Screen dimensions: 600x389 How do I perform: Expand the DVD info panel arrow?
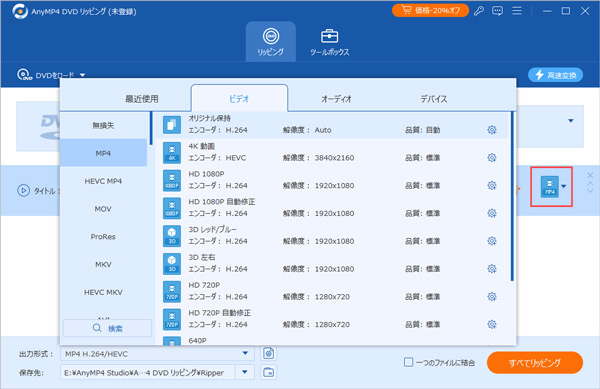(x=571, y=120)
